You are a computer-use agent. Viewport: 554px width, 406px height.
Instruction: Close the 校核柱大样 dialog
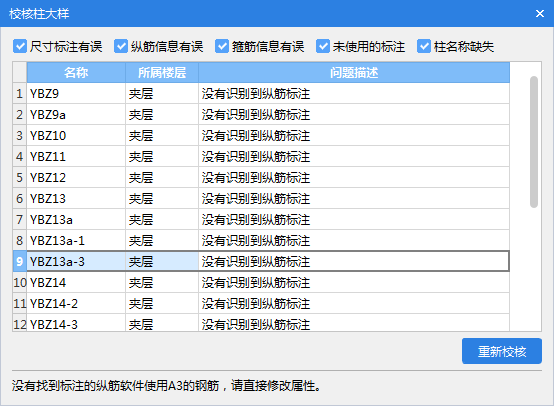click(540, 13)
